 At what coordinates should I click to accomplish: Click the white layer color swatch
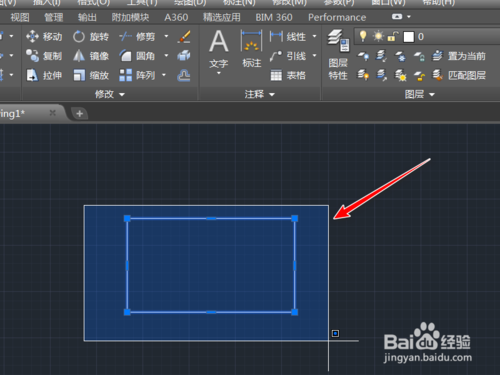point(409,37)
